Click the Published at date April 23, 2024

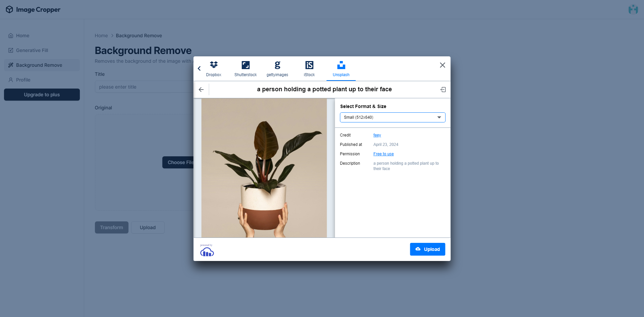click(x=386, y=145)
